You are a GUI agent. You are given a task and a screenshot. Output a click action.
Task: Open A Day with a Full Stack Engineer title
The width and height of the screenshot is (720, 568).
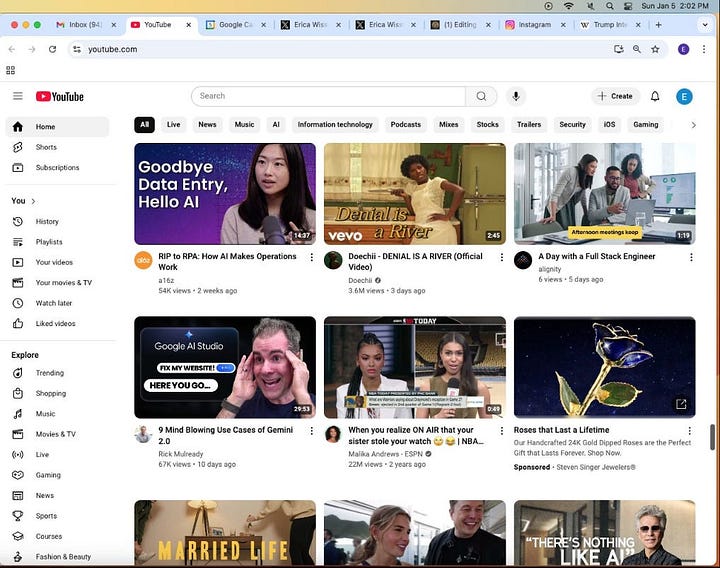point(596,256)
